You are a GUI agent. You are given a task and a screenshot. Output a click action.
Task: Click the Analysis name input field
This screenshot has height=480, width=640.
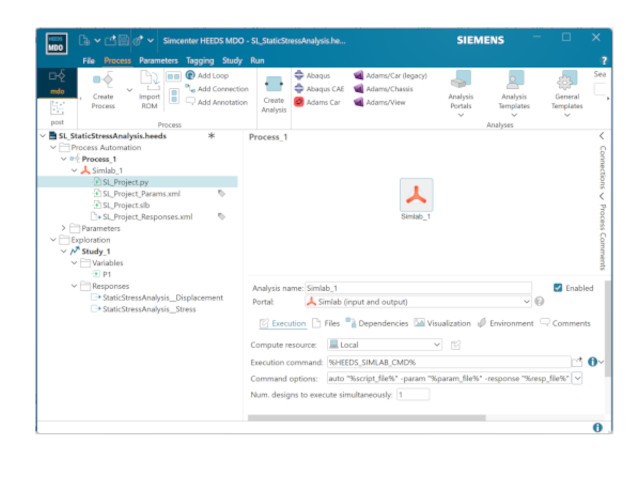[418, 288]
